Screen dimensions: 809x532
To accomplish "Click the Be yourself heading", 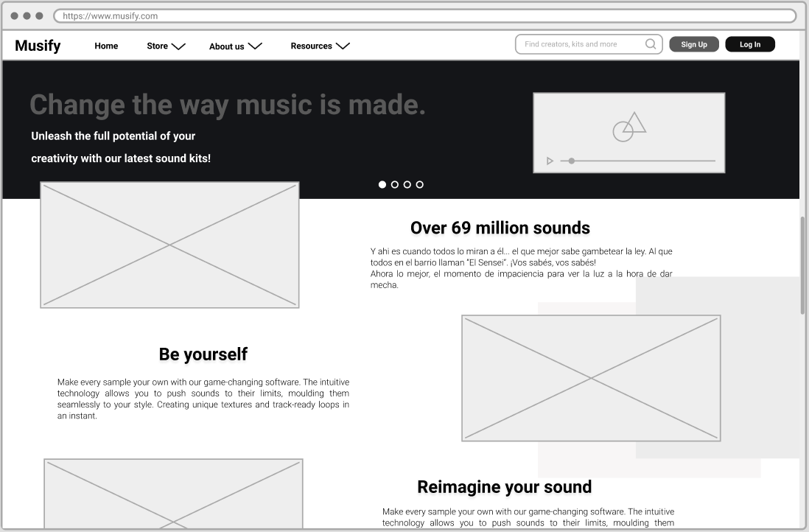I will coord(203,354).
